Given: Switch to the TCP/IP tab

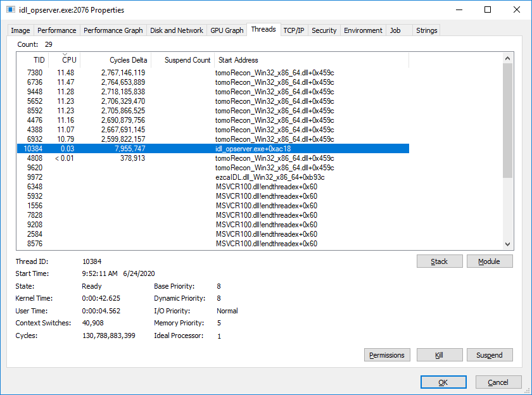Looking at the screenshot, I should pyautogui.click(x=294, y=30).
